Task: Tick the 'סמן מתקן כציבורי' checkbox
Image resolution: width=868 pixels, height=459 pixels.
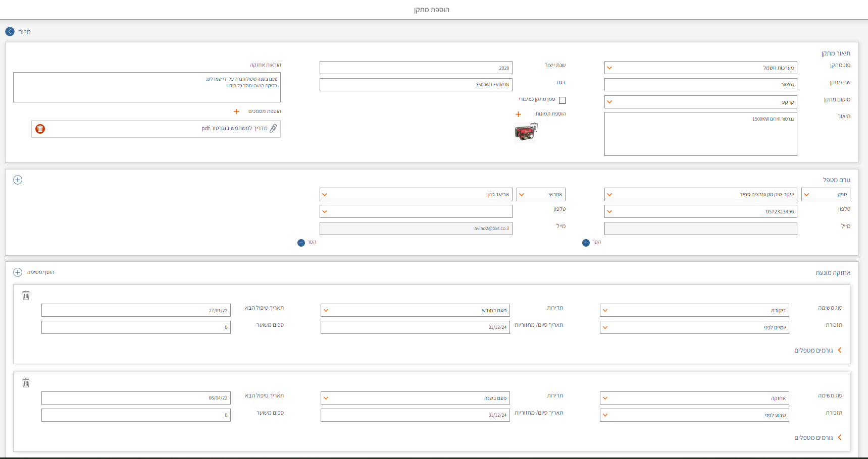Action: click(x=562, y=100)
